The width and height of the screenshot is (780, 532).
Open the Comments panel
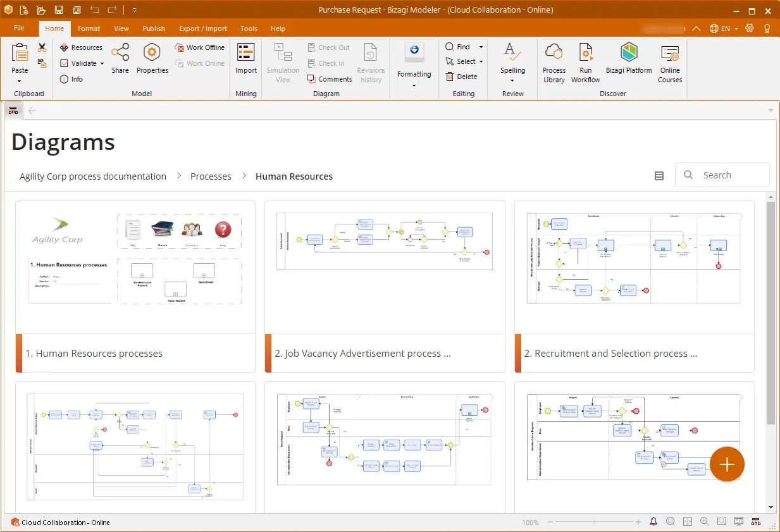(x=330, y=79)
